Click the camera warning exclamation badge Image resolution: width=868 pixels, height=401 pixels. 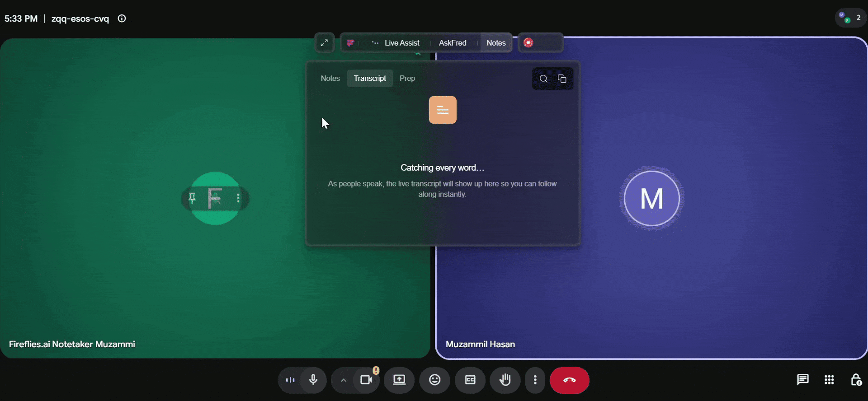point(376,371)
